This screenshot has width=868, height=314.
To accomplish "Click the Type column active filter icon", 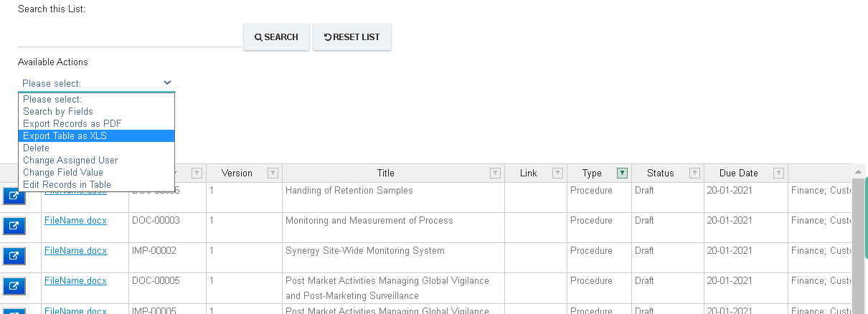I will tap(622, 173).
